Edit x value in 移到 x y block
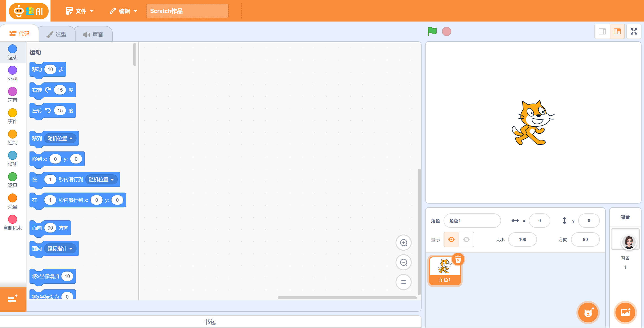Image resolution: width=644 pixels, height=328 pixels. (55, 159)
